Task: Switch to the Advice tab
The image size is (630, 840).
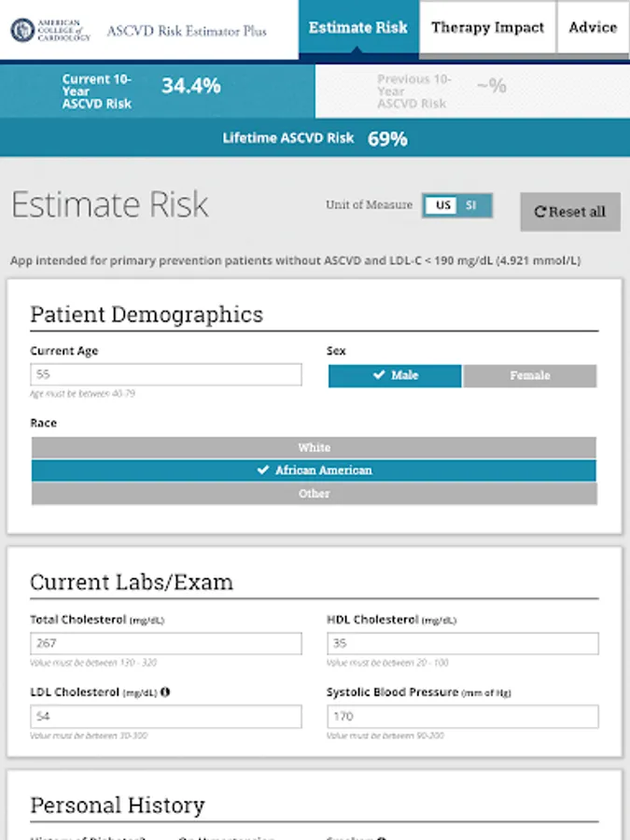Action: tap(593, 28)
